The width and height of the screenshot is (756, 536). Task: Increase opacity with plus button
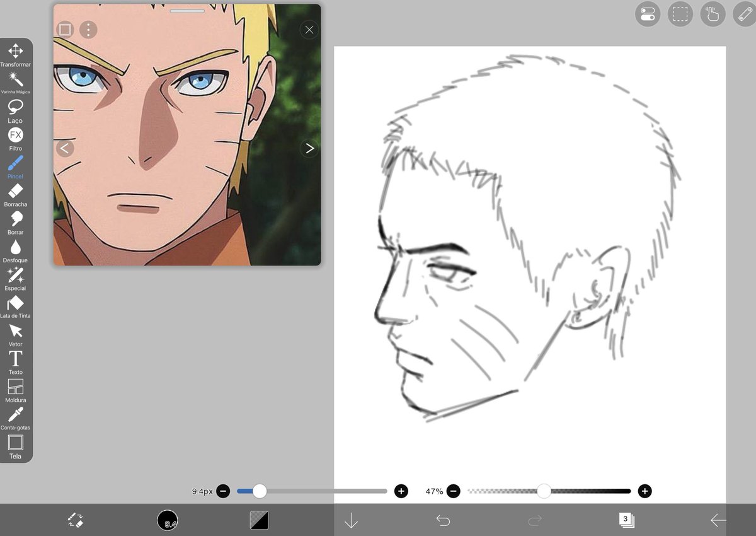(644, 491)
